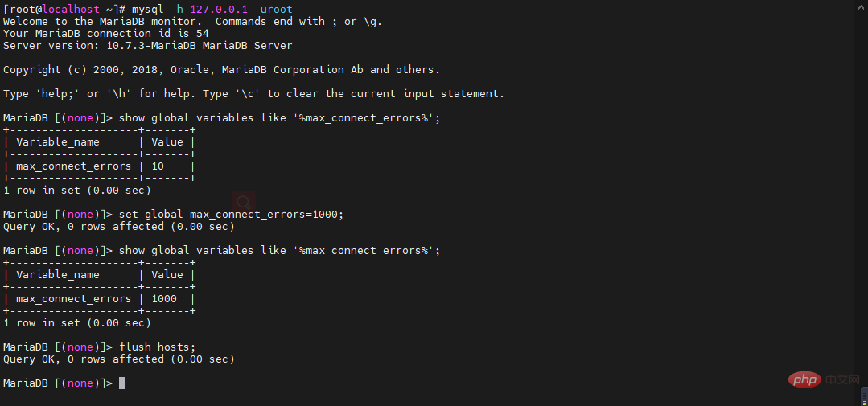The width and height of the screenshot is (868, 406).
Task: Click the first table's Variable_name column header
Action: (58, 142)
